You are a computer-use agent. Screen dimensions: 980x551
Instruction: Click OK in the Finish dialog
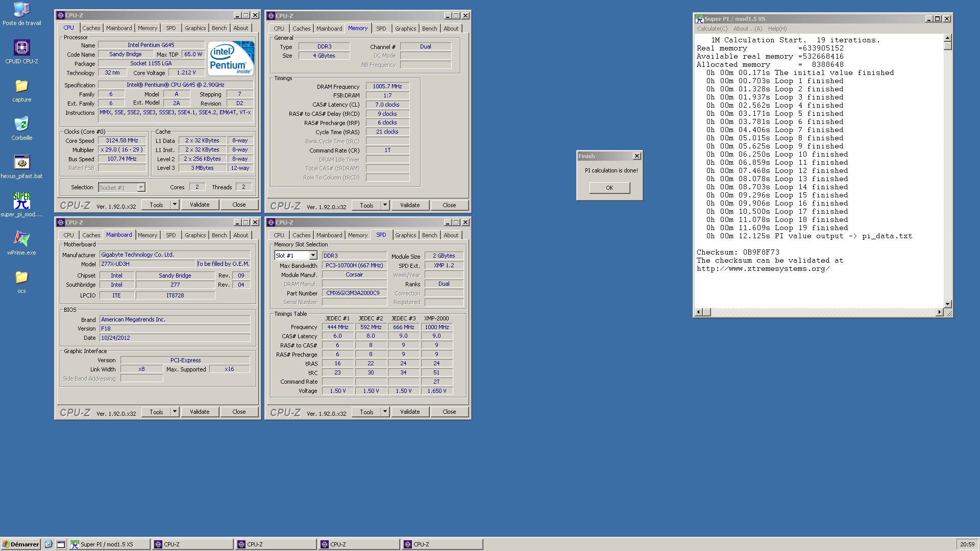coord(609,188)
